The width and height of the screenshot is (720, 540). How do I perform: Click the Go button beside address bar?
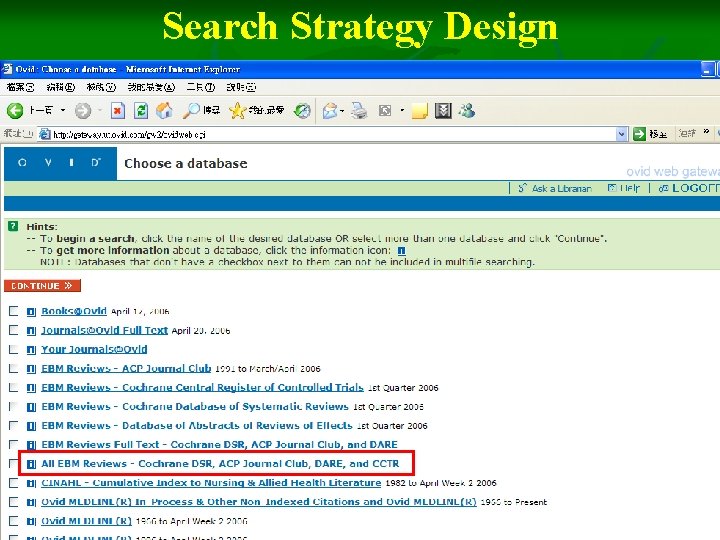coord(650,134)
